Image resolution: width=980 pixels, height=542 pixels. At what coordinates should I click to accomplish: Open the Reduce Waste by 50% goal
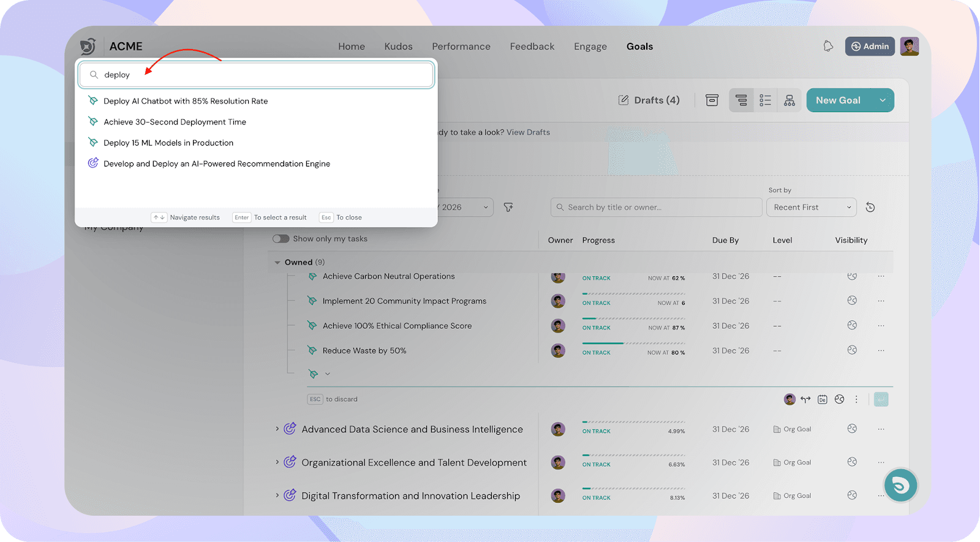tap(364, 351)
